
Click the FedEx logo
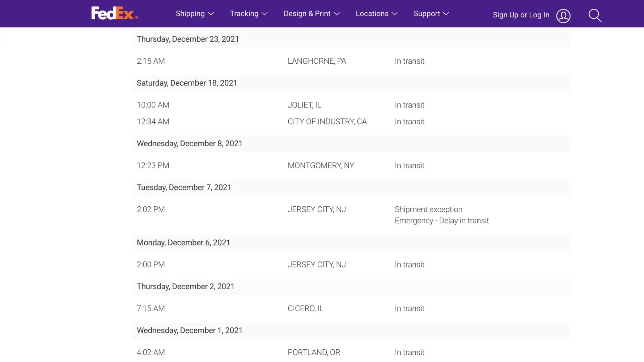(114, 13)
